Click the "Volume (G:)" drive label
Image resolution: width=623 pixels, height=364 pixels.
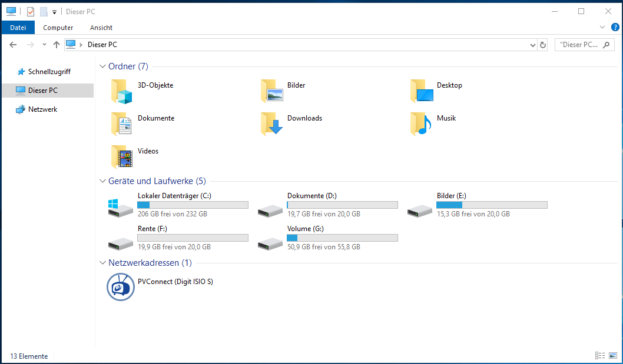coord(306,229)
